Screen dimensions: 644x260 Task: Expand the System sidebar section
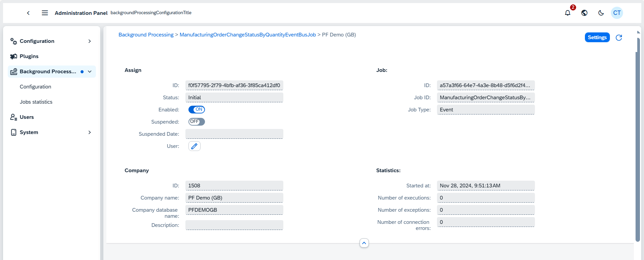point(89,132)
